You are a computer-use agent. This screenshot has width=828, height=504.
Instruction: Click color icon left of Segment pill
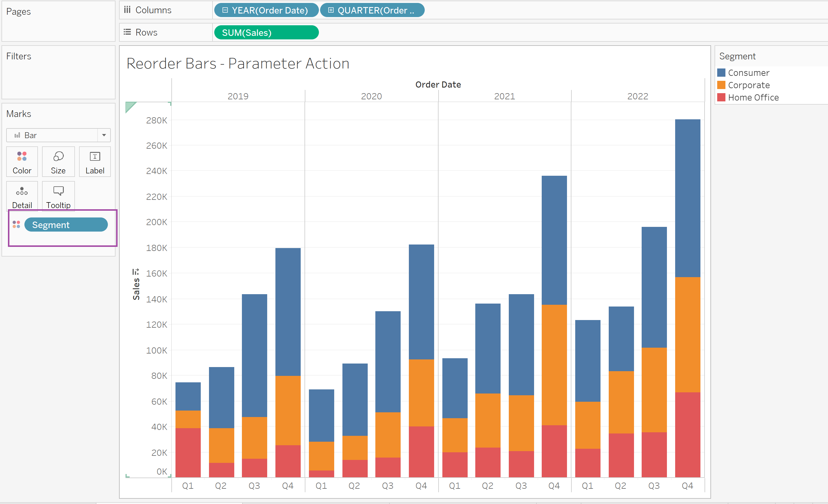16,225
